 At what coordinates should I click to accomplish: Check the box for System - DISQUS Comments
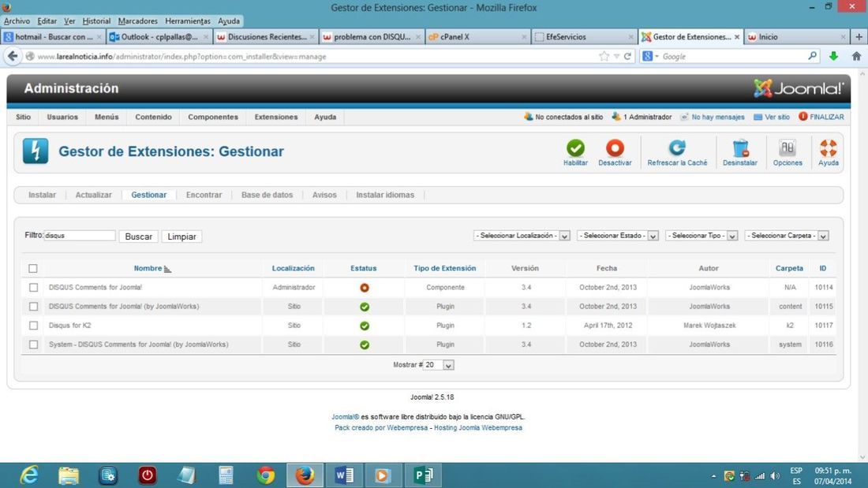coord(33,345)
